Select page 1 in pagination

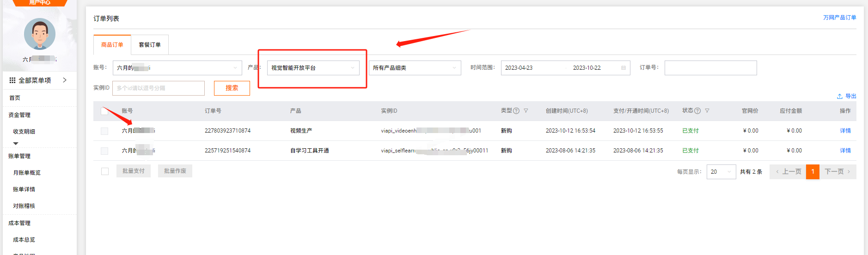pos(813,172)
